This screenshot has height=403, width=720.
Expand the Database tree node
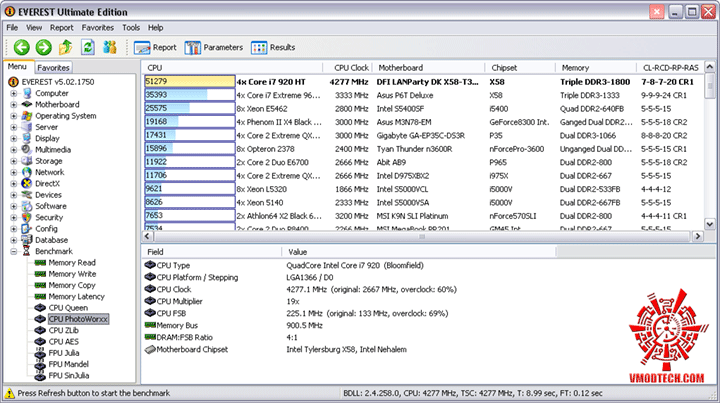(14, 240)
